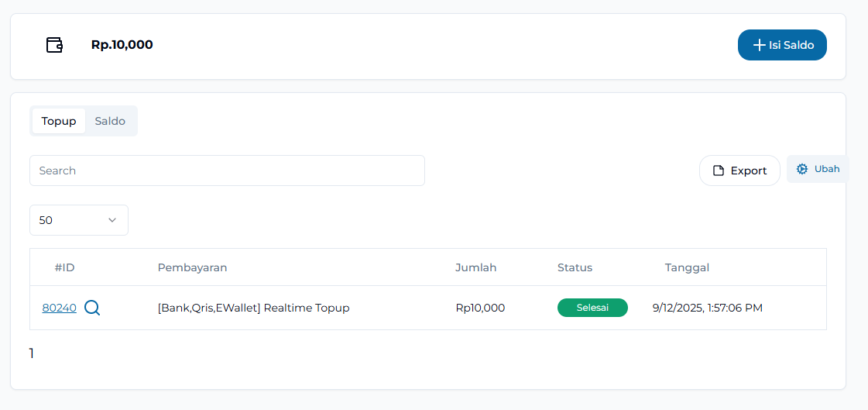Click the wallet icon beside the balance

tap(54, 45)
